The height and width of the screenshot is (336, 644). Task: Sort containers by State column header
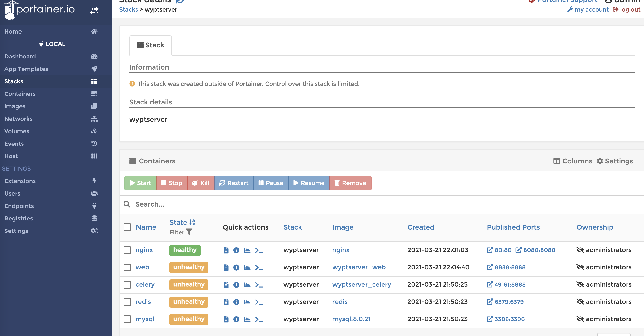tap(179, 222)
